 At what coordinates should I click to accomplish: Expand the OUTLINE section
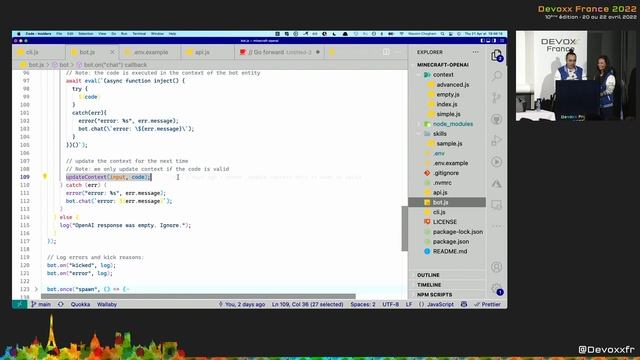point(428,275)
